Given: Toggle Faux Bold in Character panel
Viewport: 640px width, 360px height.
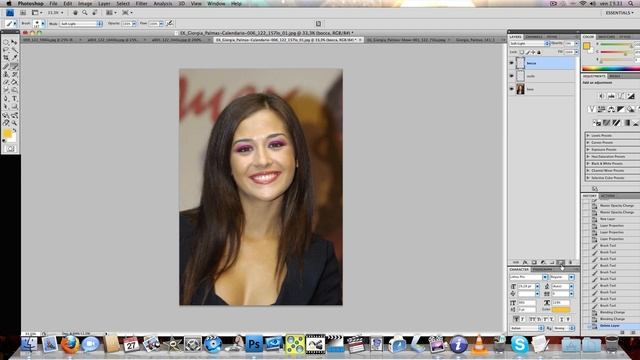Looking at the screenshot, I should pos(516,319).
